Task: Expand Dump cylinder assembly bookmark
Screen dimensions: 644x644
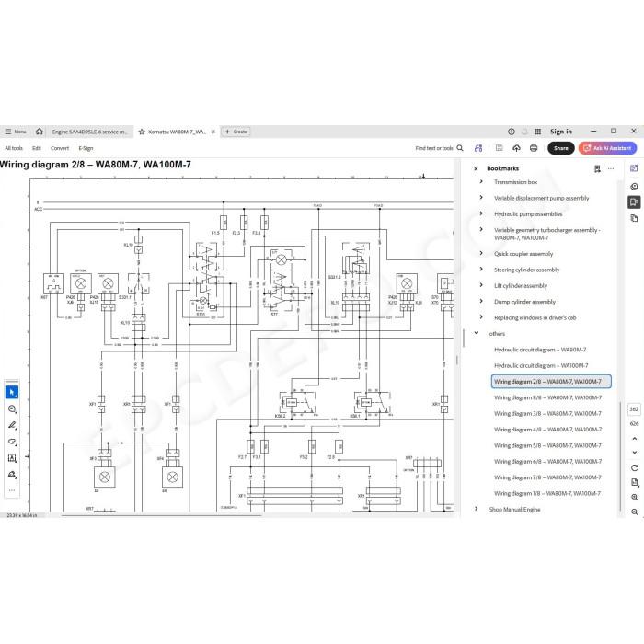Action: pyautogui.click(x=481, y=302)
